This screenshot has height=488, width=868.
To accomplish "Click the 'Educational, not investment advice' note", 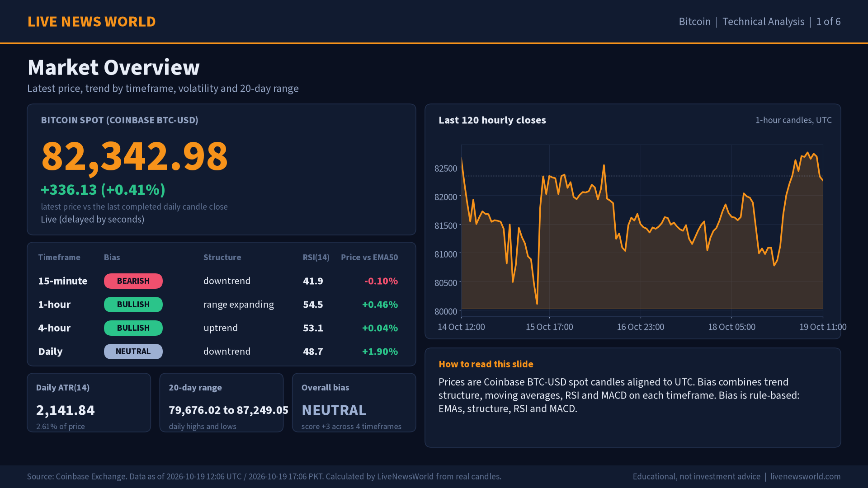I will [x=697, y=477].
